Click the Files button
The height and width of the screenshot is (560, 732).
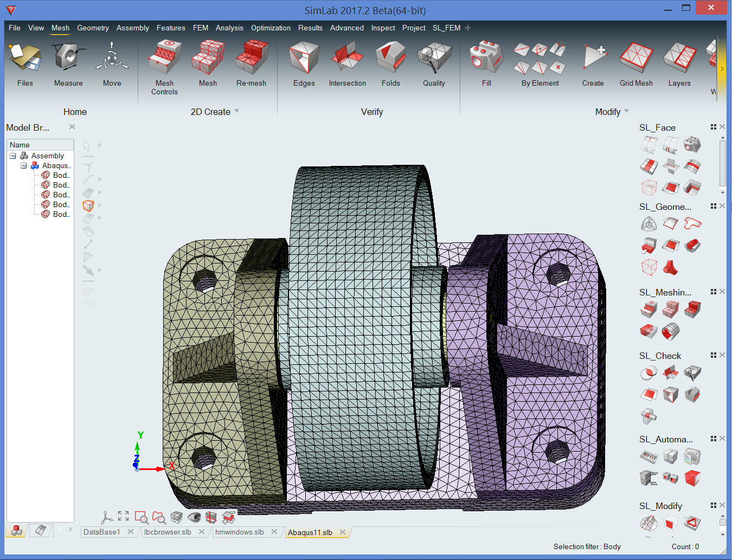pos(25,59)
